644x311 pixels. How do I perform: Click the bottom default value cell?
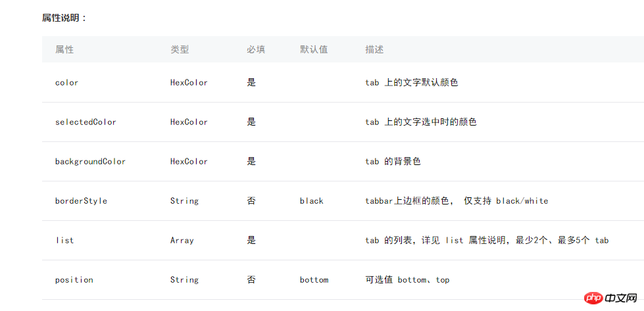(314, 280)
